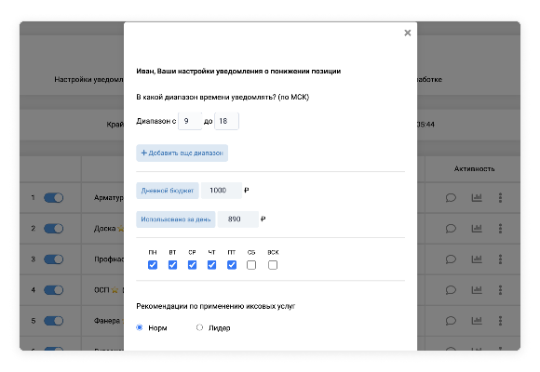Image resolution: width=540 pixels, height=372 pixels.
Task: Open the comment icon in row 1
Action: pyautogui.click(x=451, y=198)
